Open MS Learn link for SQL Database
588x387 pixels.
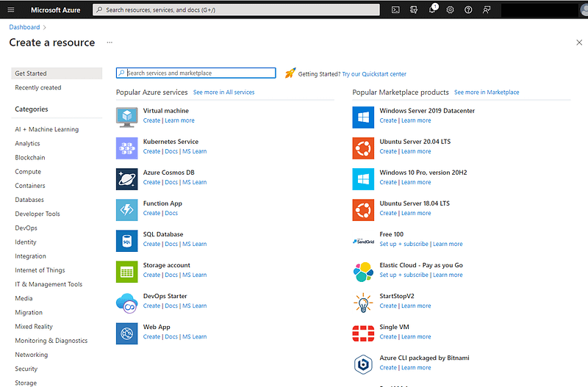tap(194, 245)
